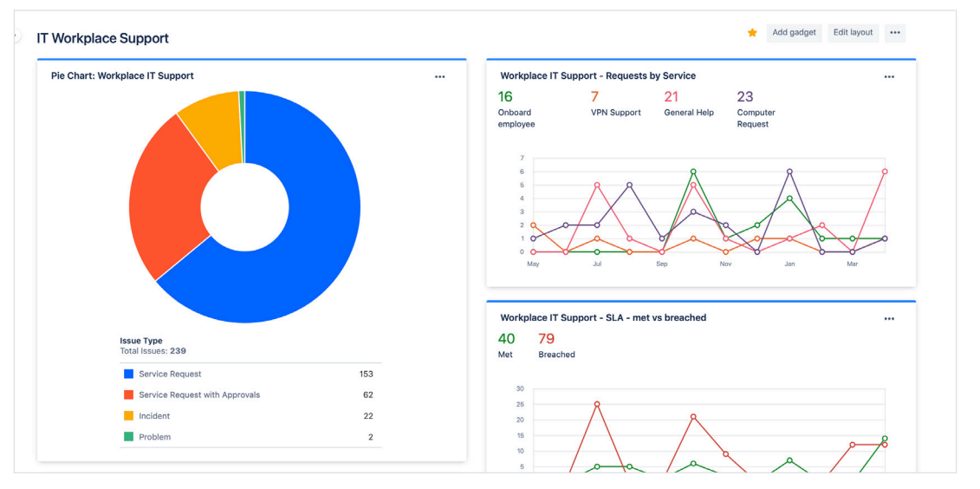The height and width of the screenshot is (489, 980).
Task: Select the General Help count 21
Action: (672, 97)
